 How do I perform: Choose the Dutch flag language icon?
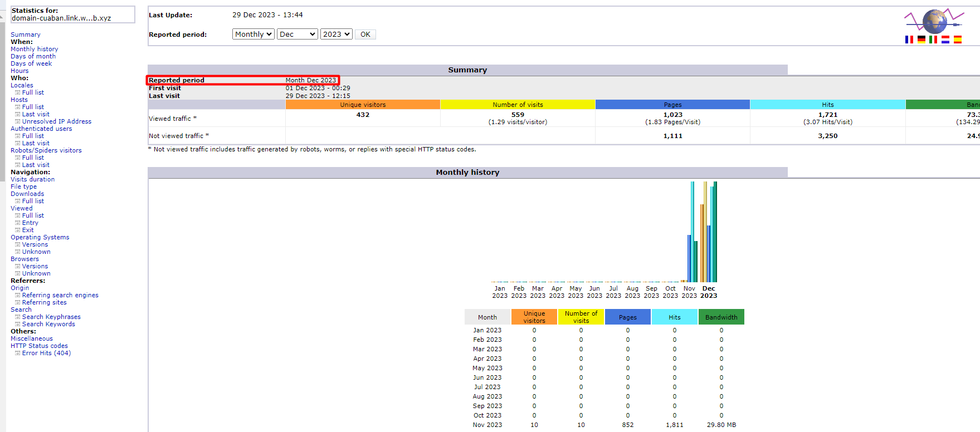[945, 40]
